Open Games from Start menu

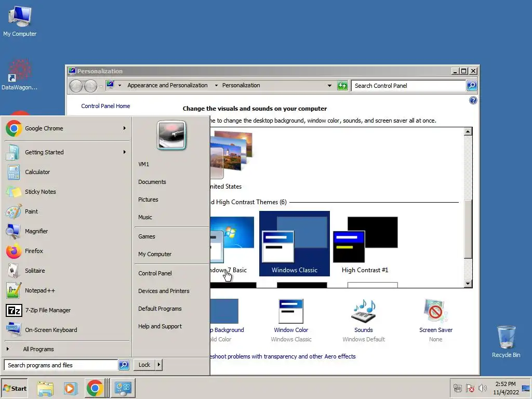point(147,236)
